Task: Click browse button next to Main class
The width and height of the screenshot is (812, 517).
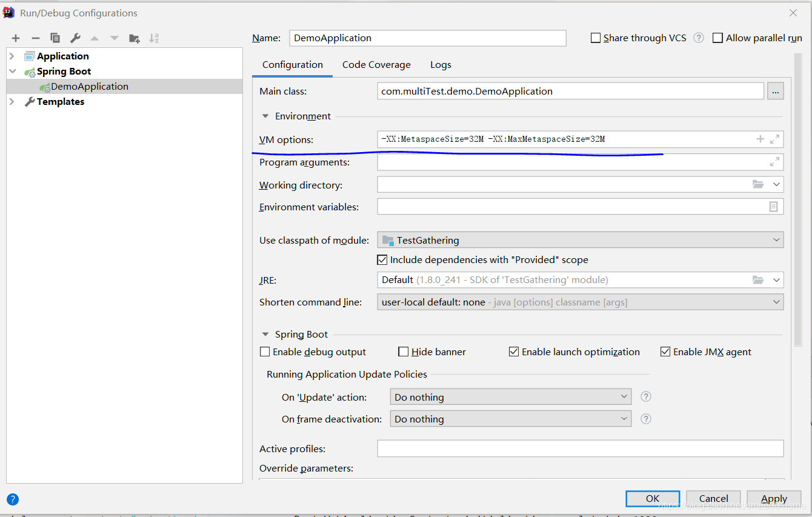Action: coord(776,92)
